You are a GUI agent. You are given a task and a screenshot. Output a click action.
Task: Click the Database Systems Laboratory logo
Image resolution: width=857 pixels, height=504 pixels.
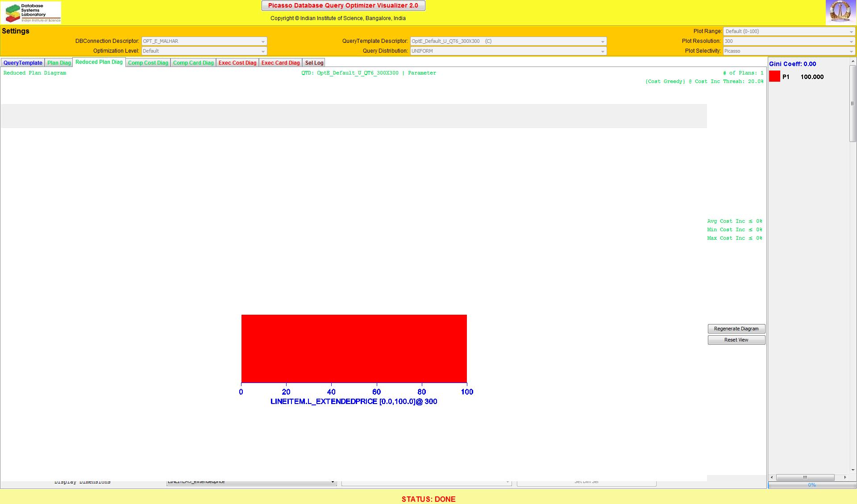[31, 12]
